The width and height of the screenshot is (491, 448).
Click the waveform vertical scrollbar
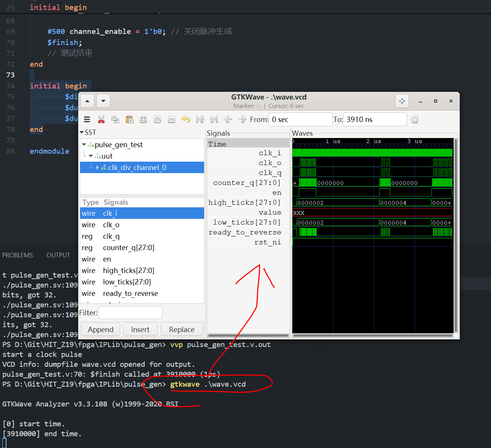click(456, 236)
